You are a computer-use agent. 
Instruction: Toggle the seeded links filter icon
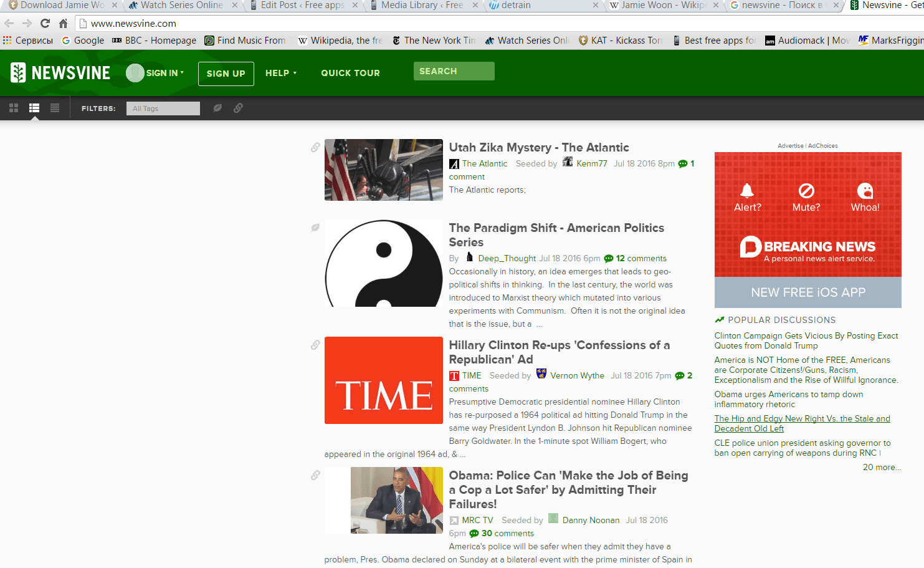pos(238,108)
